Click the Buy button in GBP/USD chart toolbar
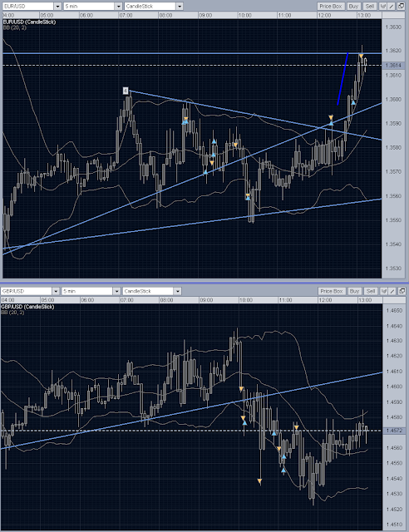The height and width of the screenshot is (532, 409). coord(354,291)
